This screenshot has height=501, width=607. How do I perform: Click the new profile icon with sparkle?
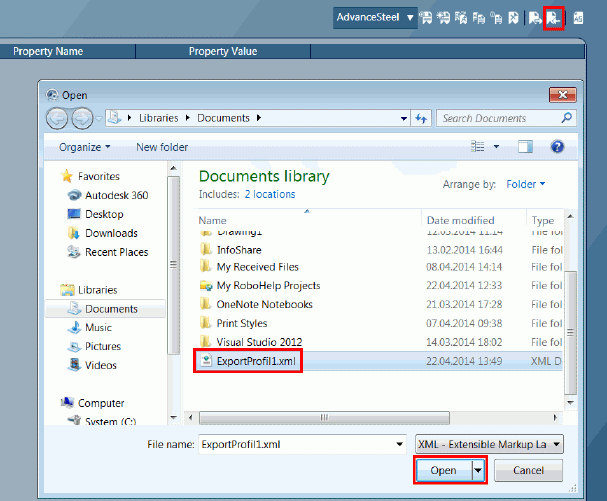coord(443,18)
